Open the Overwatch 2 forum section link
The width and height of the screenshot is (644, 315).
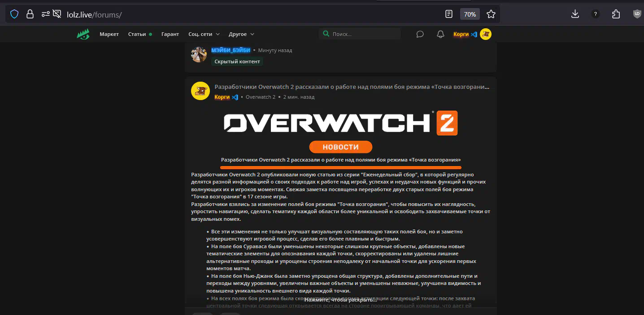pyautogui.click(x=260, y=97)
